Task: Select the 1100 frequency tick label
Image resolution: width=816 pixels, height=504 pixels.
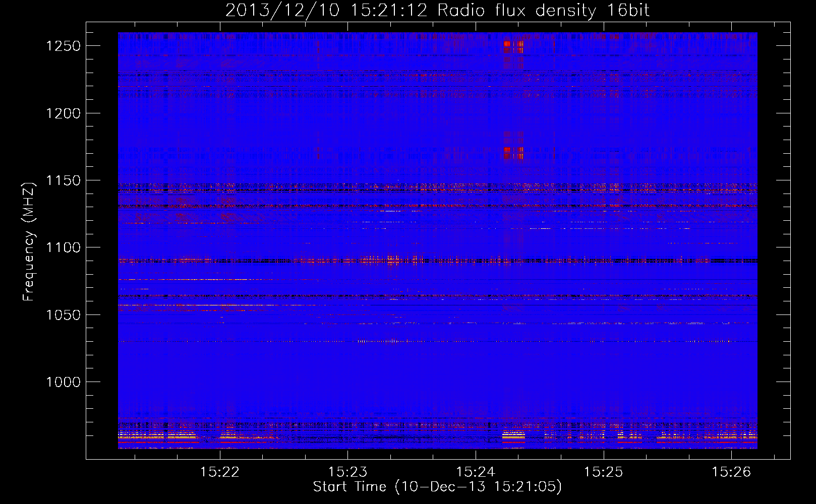Action: (63, 247)
